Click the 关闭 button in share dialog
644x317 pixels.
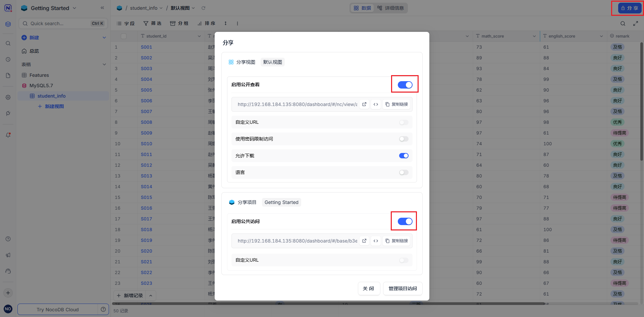369,288
